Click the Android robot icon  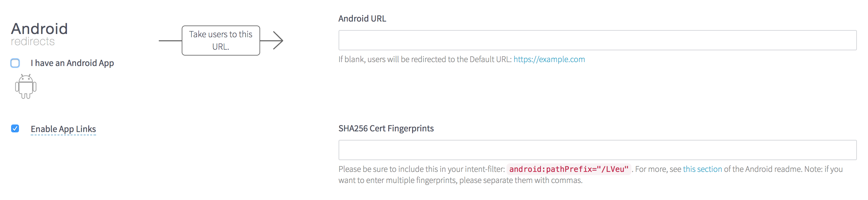pyautogui.click(x=25, y=87)
